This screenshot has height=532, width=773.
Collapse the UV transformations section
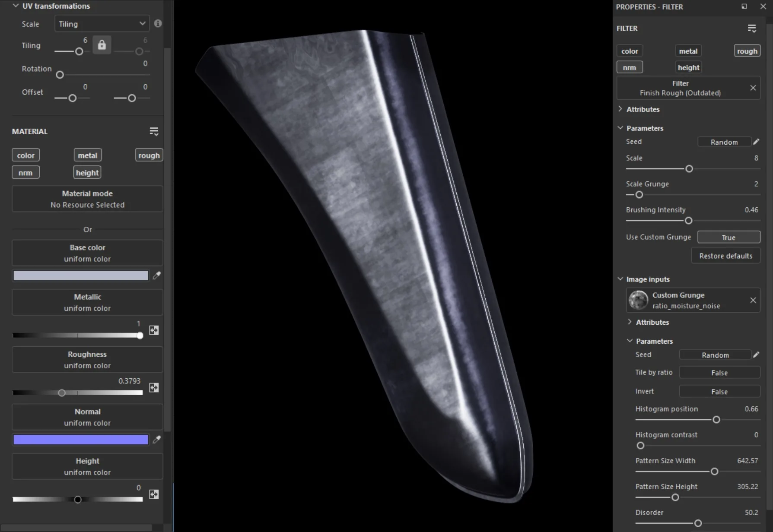pos(16,6)
